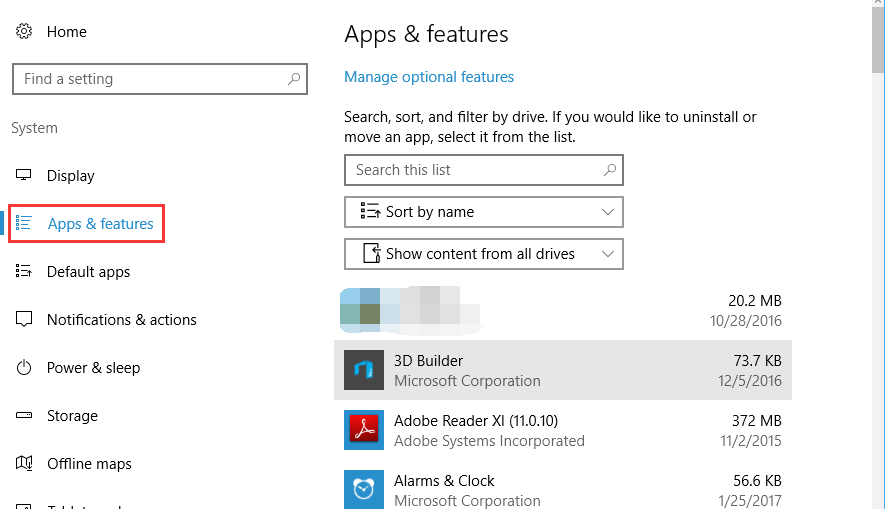Switch to Power & sleep
Viewport: 885px width, 509px height.
pos(94,368)
